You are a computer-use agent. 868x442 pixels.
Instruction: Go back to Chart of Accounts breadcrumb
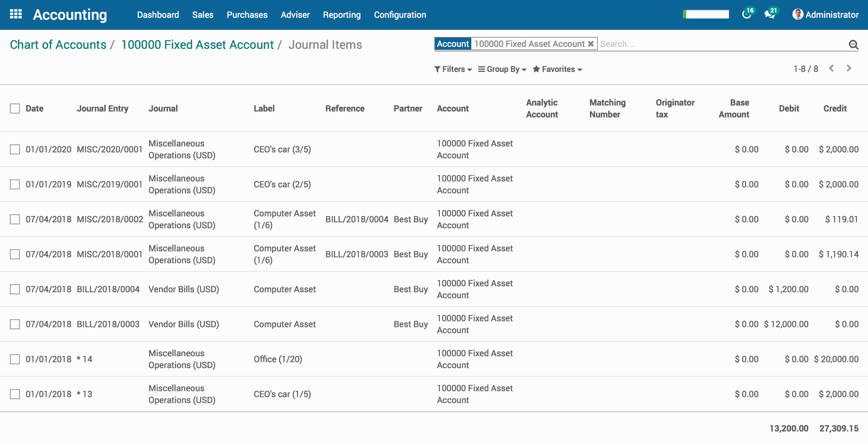coord(58,45)
